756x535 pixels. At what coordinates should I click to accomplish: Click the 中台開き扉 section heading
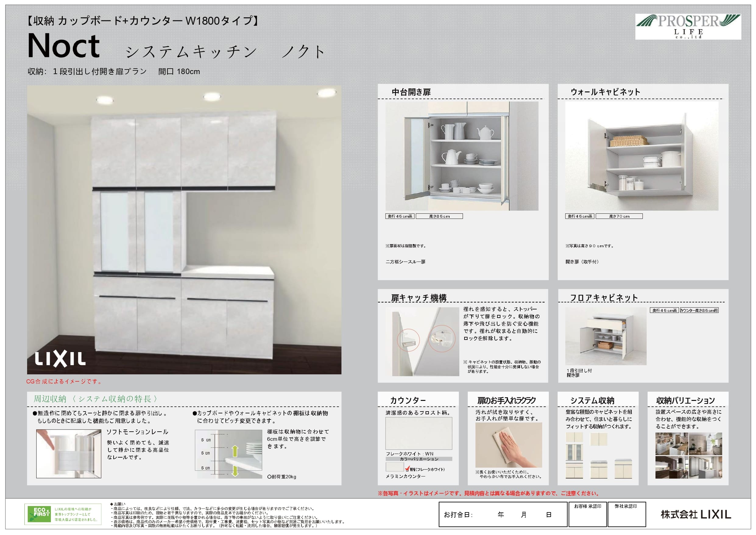pos(411,92)
